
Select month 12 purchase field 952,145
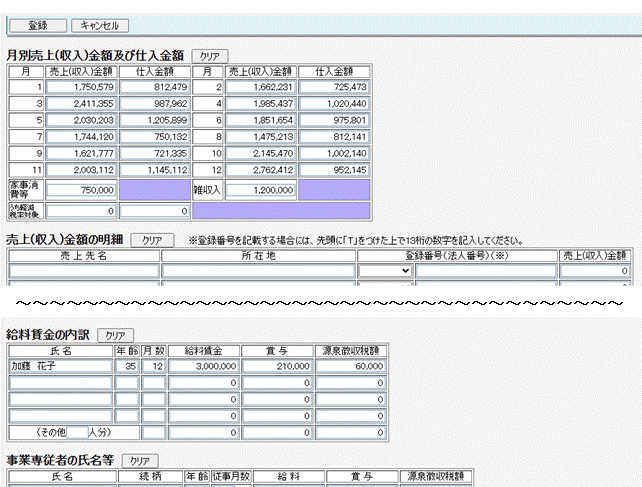tap(334, 170)
